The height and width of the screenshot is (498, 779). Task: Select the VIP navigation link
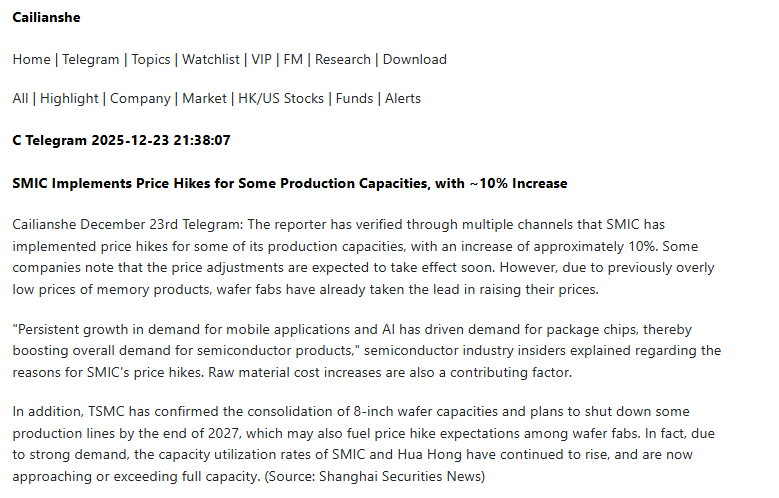261,59
